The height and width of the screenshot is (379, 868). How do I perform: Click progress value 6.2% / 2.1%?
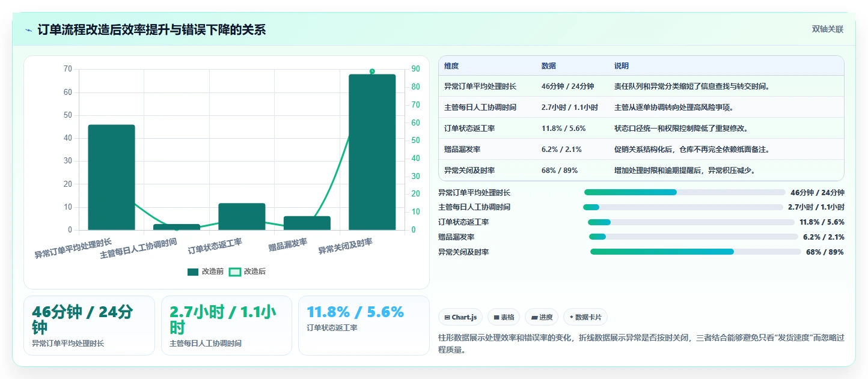click(x=824, y=237)
